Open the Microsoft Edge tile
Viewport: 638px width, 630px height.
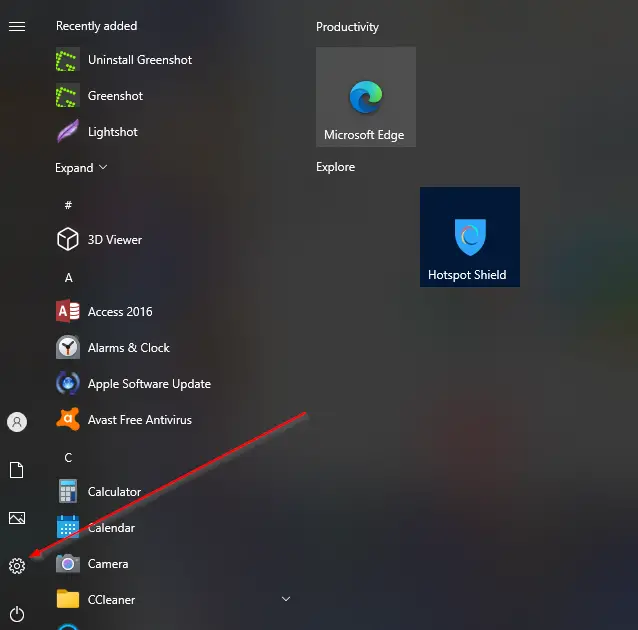[x=366, y=97]
